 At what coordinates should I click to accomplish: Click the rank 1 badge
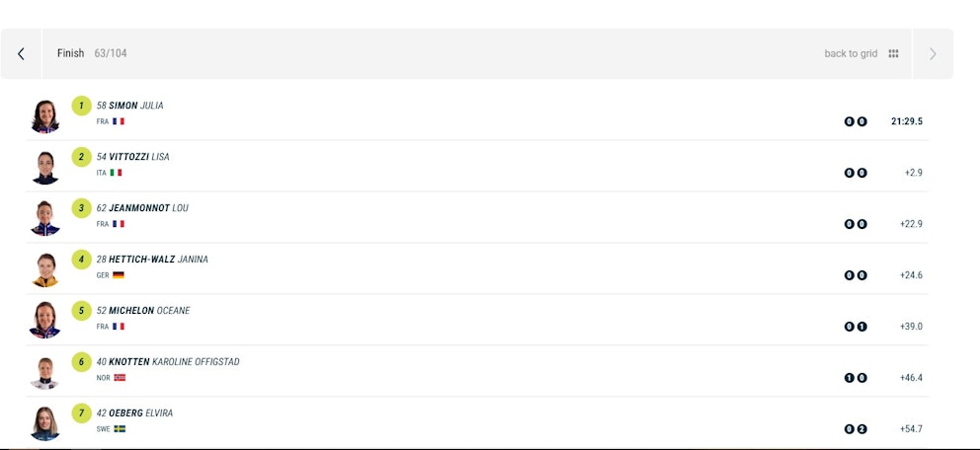point(81,106)
